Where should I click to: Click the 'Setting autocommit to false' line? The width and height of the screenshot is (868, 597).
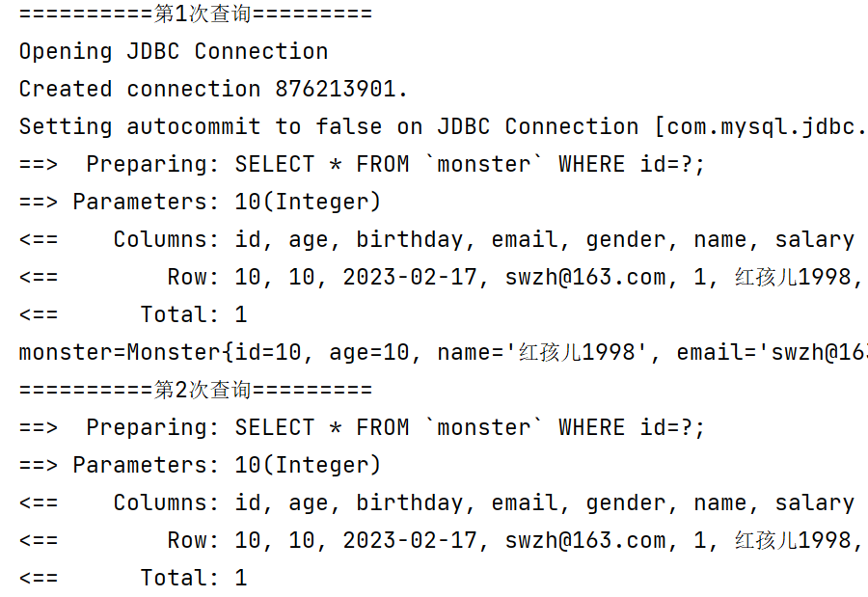point(443,126)
